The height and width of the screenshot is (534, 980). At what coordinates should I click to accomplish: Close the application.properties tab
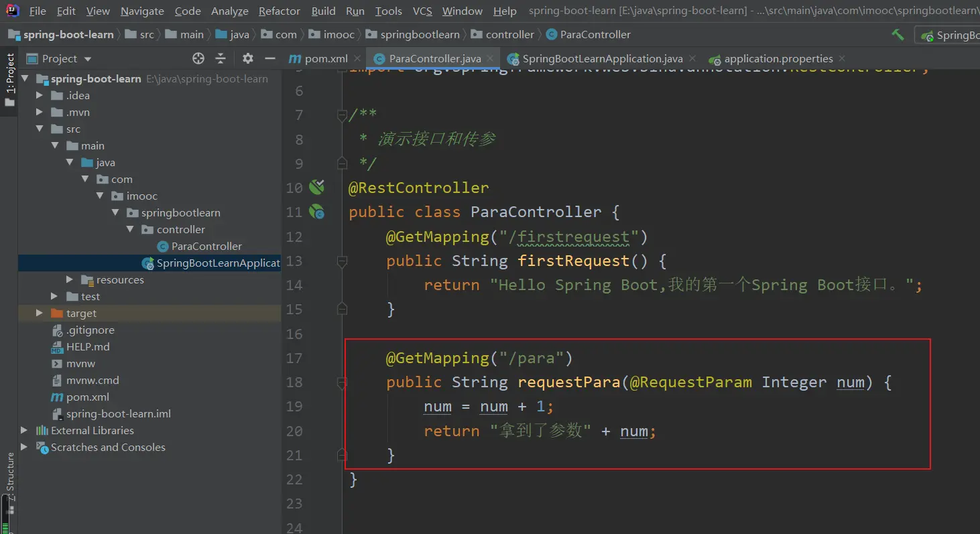842,58
